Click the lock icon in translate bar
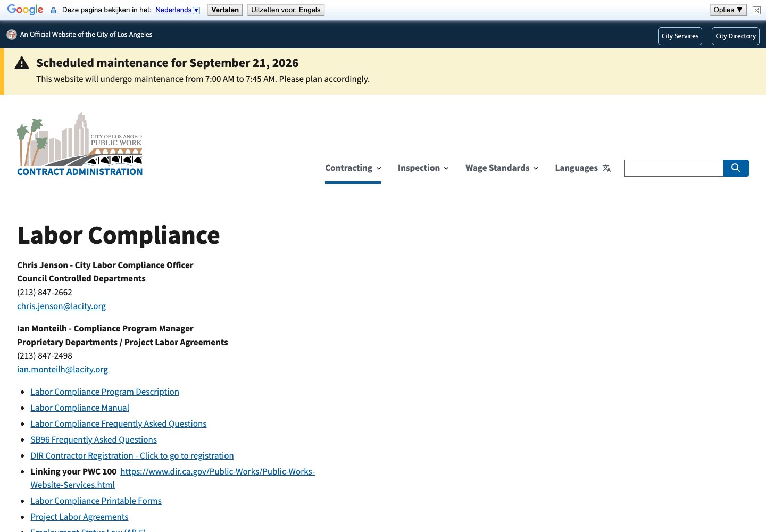 (53, 10)
